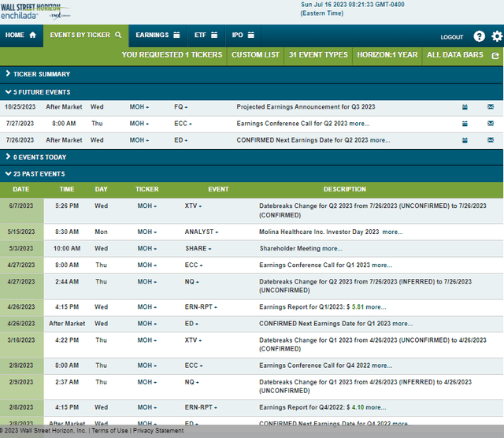
Task: Email the 7/26/2023 confirmed earnings event
Action: pyautogui.click(x=491, y=140)
